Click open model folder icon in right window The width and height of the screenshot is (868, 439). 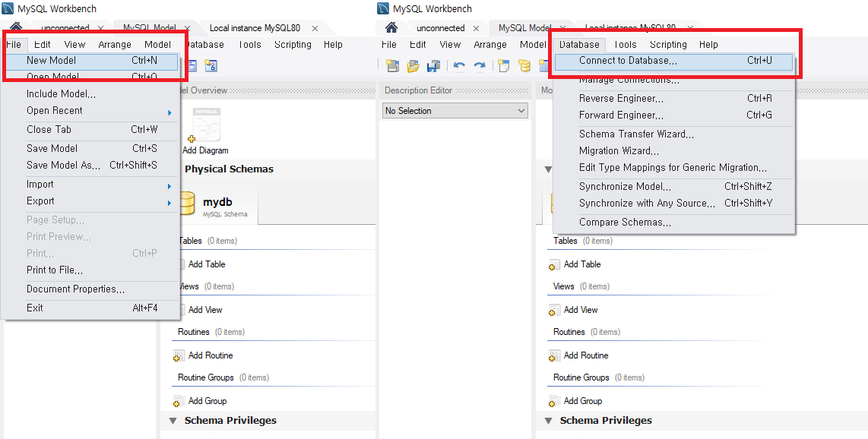tap(413, 66)
